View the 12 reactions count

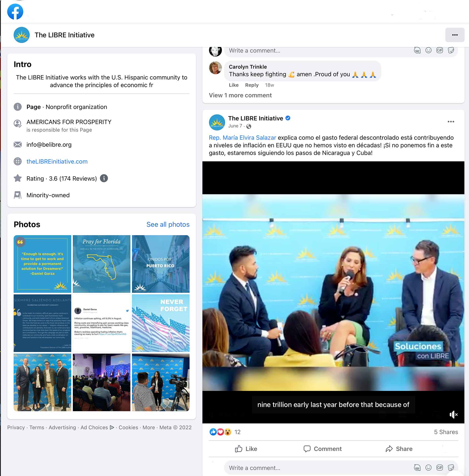pos(237,432)
